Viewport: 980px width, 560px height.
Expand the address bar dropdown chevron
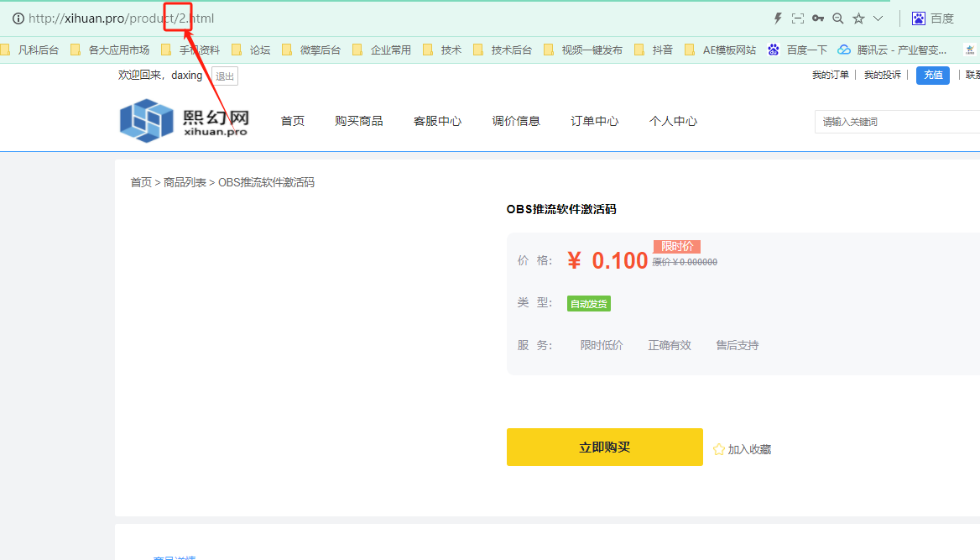point(878,18)
